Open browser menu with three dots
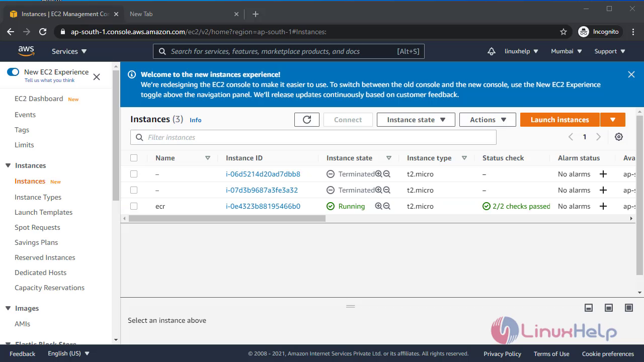This screenshot has width=644, height=362. pyautogui.click(x=632, y=32)
